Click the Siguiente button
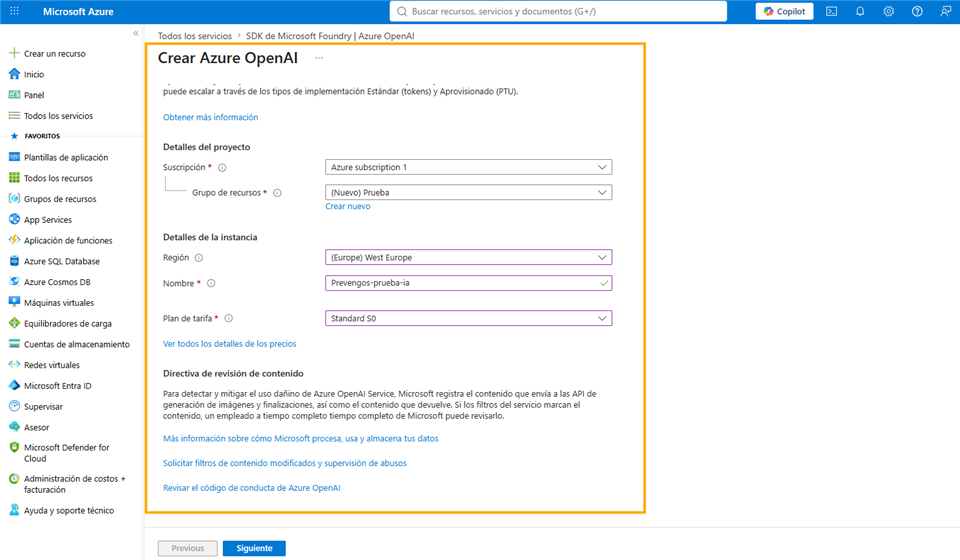960x560 pixels. (254, 548)
